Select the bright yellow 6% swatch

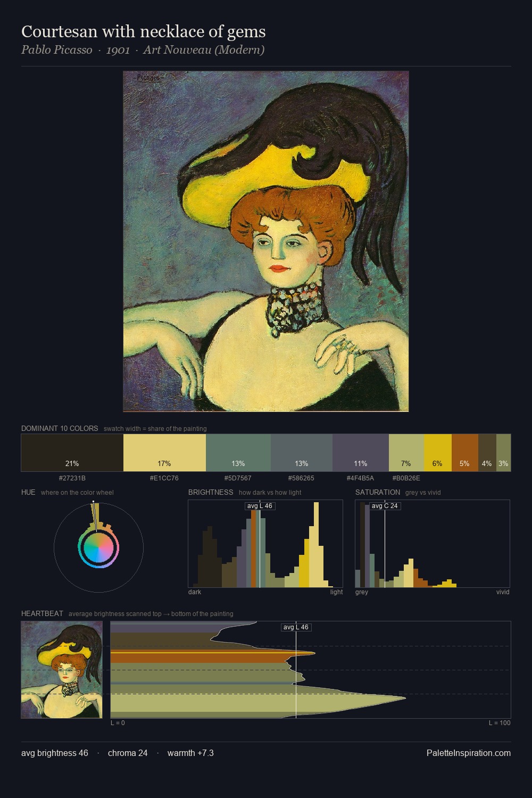438,453
